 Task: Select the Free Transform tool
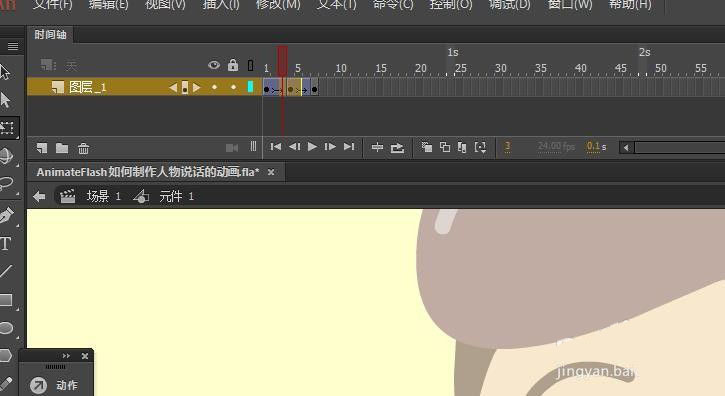7,128
